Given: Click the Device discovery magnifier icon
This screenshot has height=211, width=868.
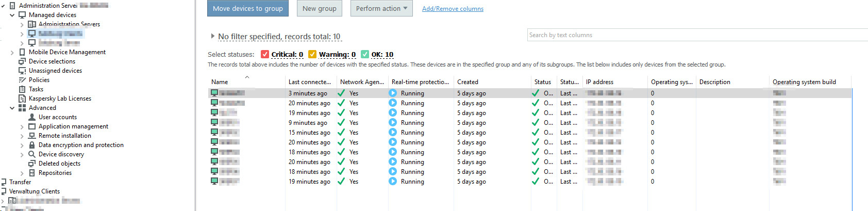Looking at the screenshot, I should pyautogui.click(x=32, y=154).
